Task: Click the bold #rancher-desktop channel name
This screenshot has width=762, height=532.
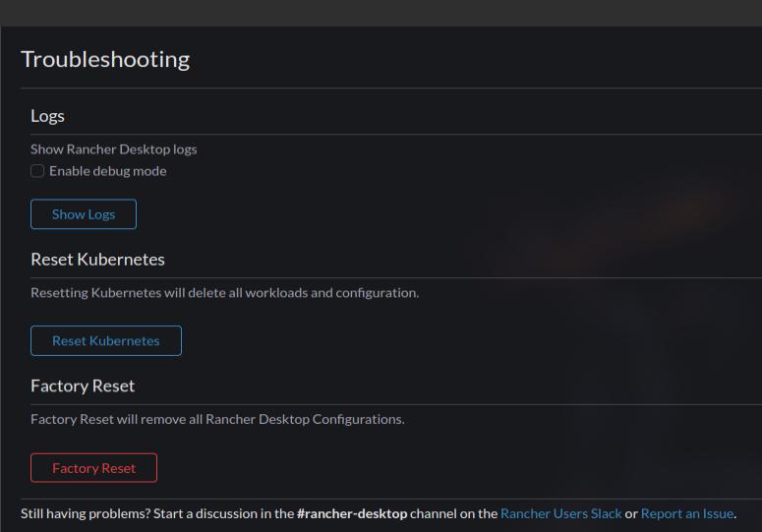Action: (351, 513)
